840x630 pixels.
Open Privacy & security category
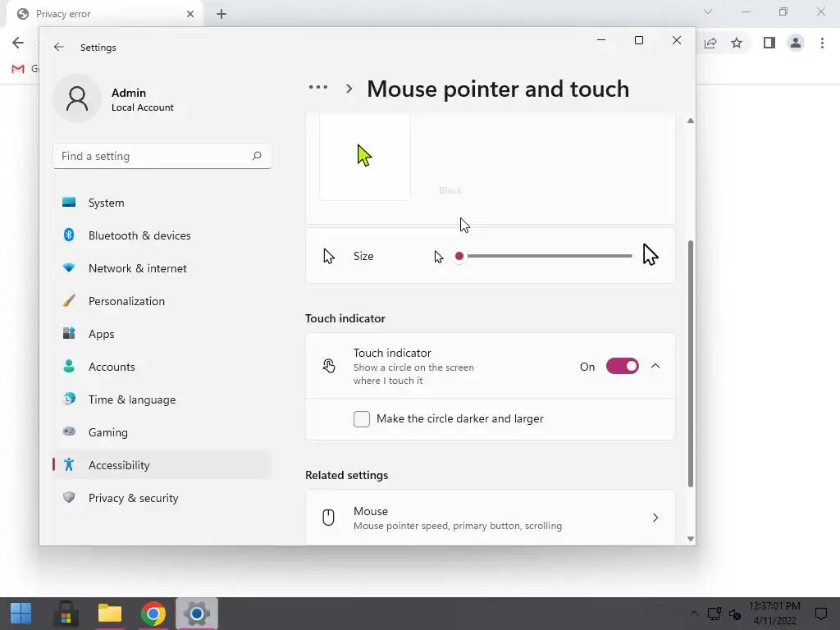162,498
